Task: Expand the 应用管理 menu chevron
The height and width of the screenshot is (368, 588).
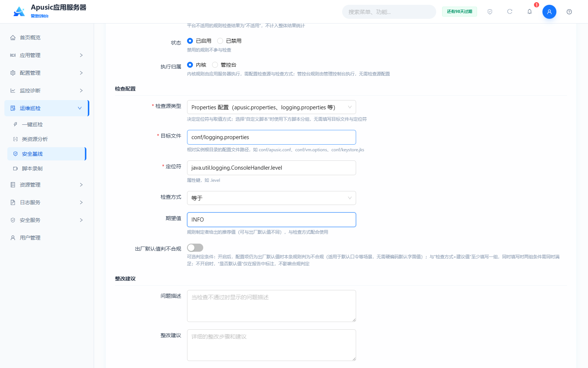Action: pos(81,55)
